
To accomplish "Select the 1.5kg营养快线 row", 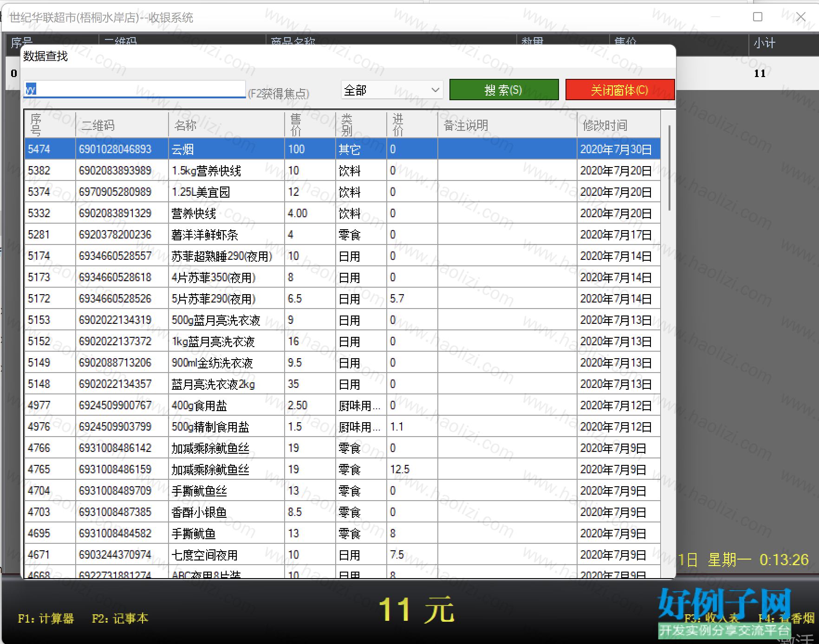I will (x=342, y=170).
